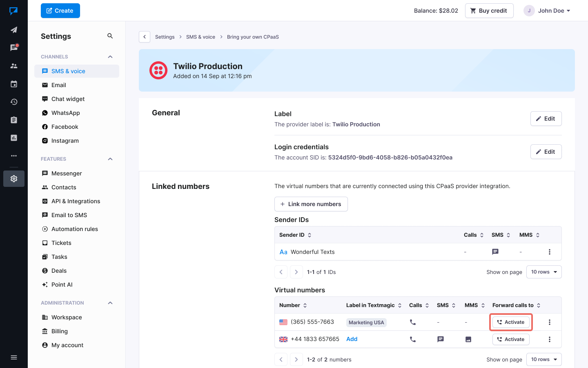Open the calendar/scheduled messages icon
Image resolution: width=588 pixels, height=368 pixels.
click(14, 83)
